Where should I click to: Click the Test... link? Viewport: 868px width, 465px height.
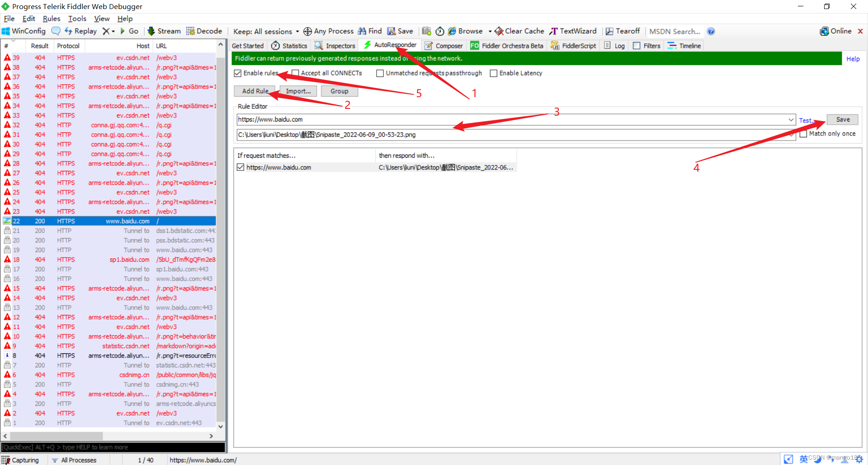[806, 121]
